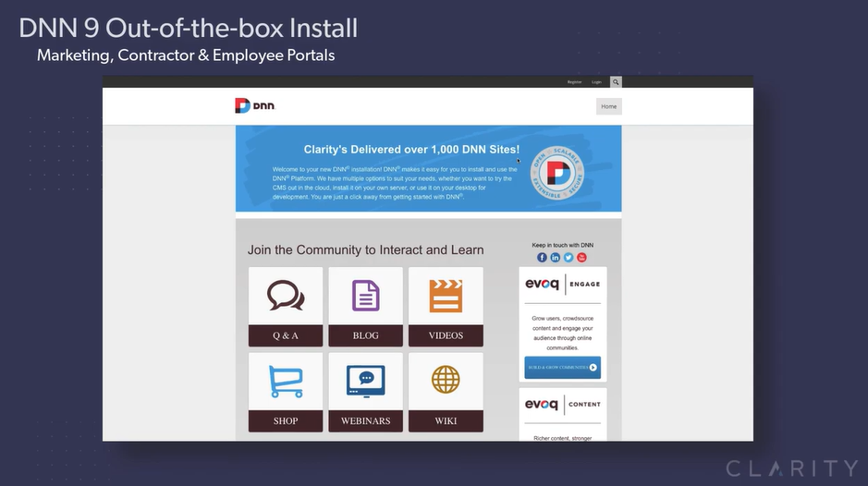Click the DNN logo in header

[254, 105]
